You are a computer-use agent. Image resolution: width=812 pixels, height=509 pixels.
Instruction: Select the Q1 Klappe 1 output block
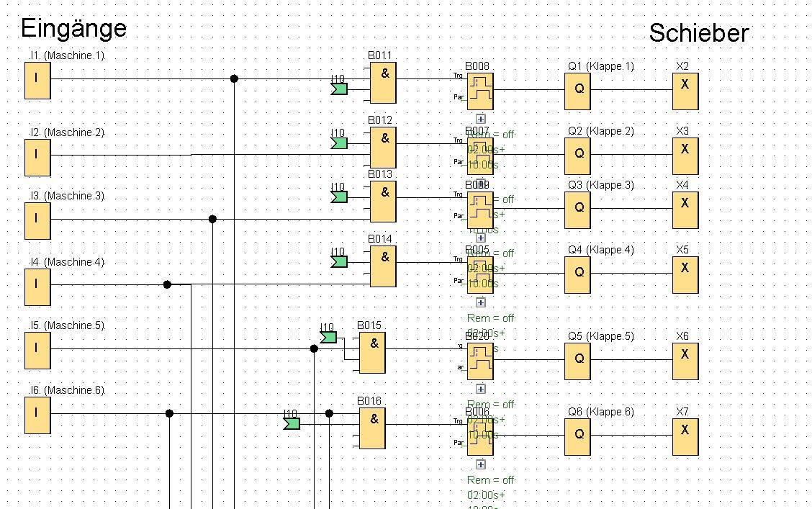pyautogui.click(x=577, y=91)
